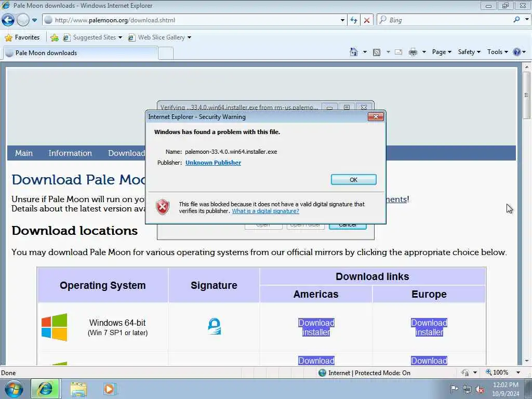
Task: Open the Page menu
Action: tap(442, 52)
